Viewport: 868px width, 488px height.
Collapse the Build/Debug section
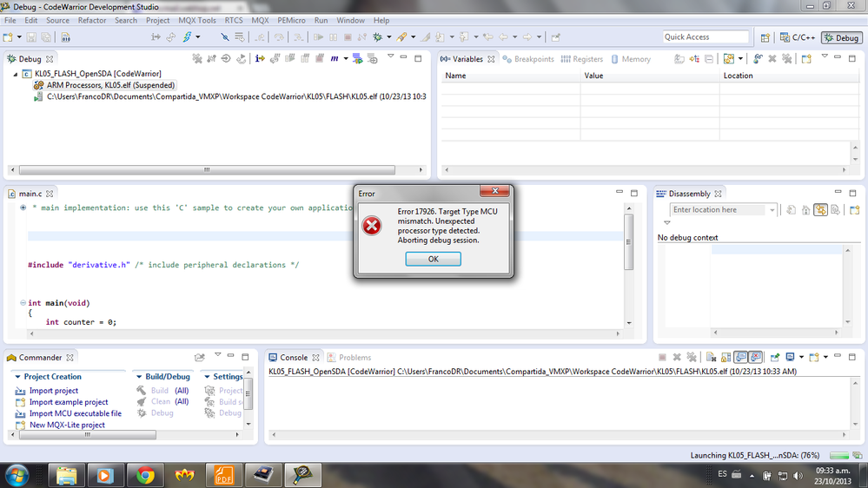139,377
